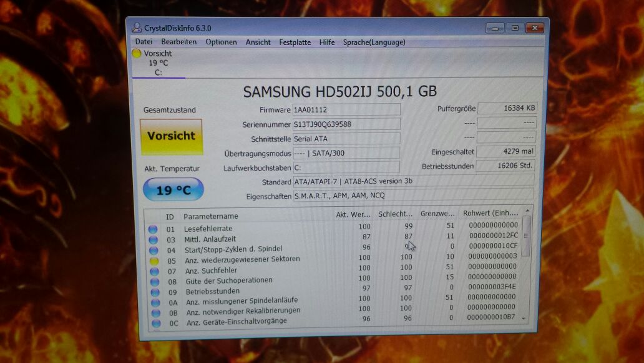Screen dimensions: 644x363
Task: Select the Anz. misslungener Spindelanläufe row
Action: 333,299
